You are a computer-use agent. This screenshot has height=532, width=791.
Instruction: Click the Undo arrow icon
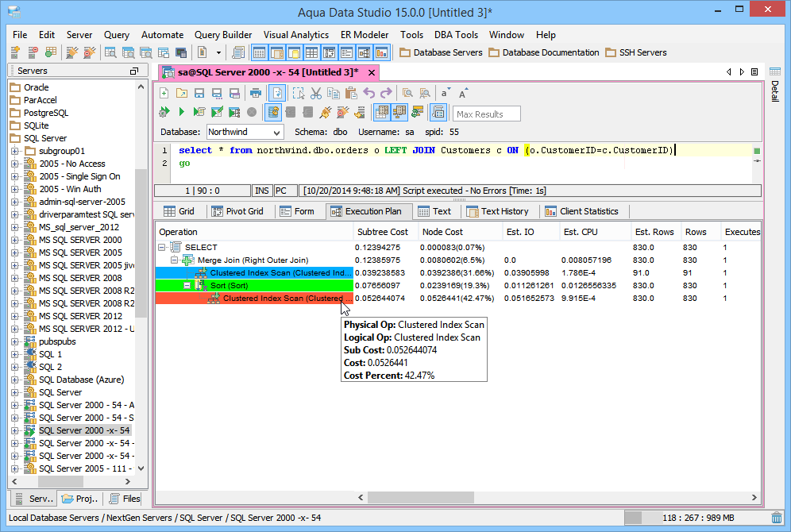(368, 93)
